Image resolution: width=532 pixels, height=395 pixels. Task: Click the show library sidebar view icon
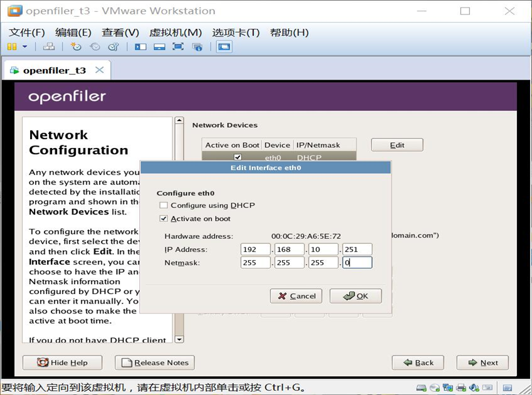pyautogui.click(x=140, y=46)
